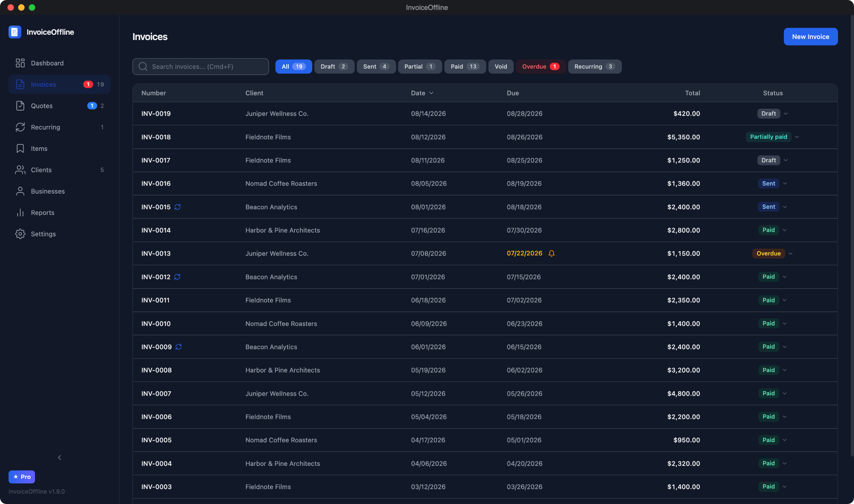The width and height of the screenshot is (854, 504).
Task: Open Reports from sidebar
Action: coord(59,212)
